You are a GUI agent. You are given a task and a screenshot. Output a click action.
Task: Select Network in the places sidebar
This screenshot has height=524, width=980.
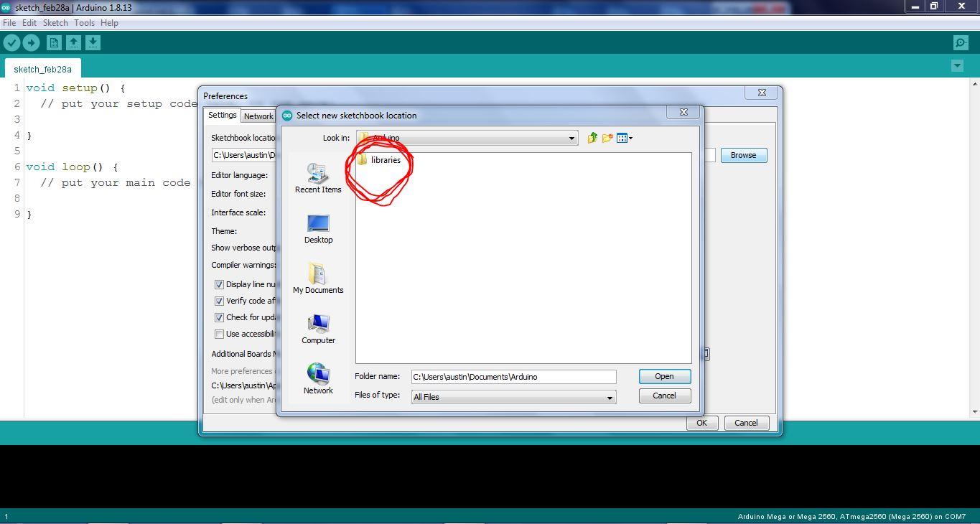coord(318,379)
